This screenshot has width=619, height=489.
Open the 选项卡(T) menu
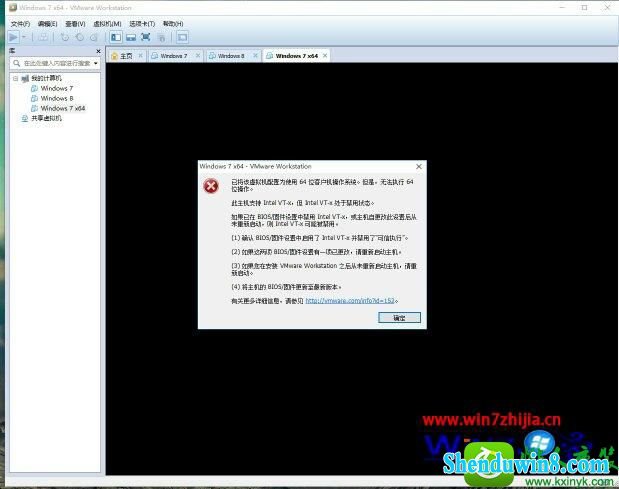click(x=142, y=24)
